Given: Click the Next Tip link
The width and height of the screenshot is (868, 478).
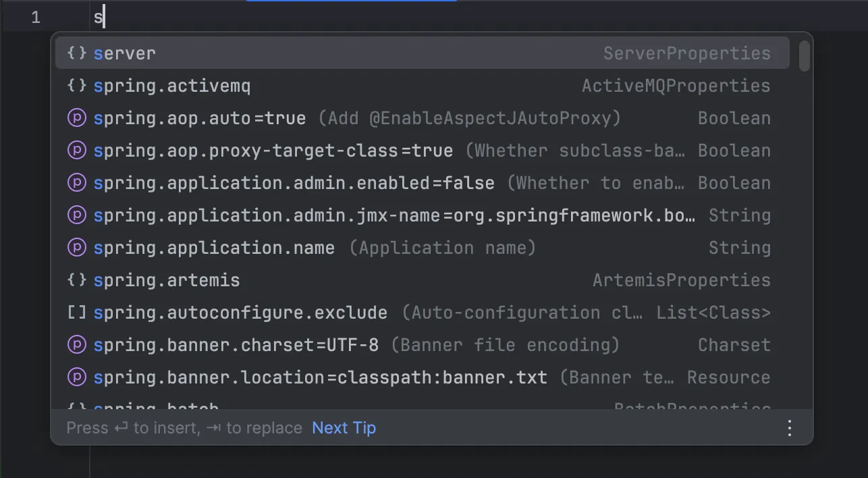Looking at the screenshot, I should [x=344, y=428].
